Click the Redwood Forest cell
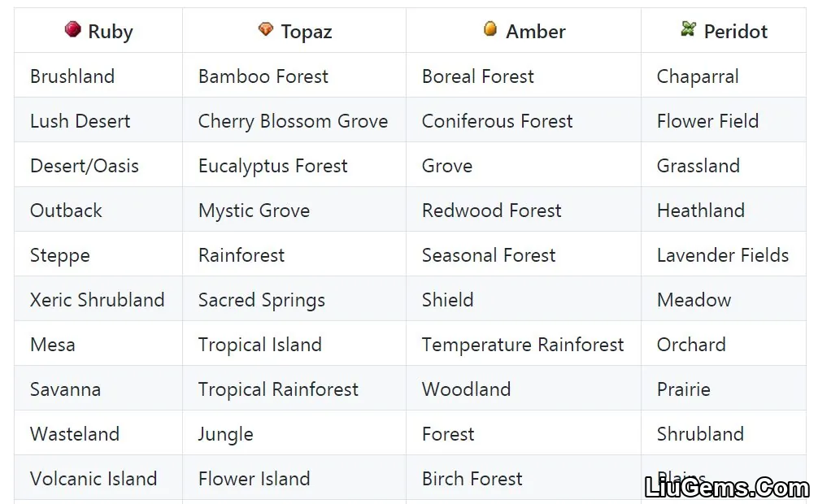818x504 pixels. [491, 211]
